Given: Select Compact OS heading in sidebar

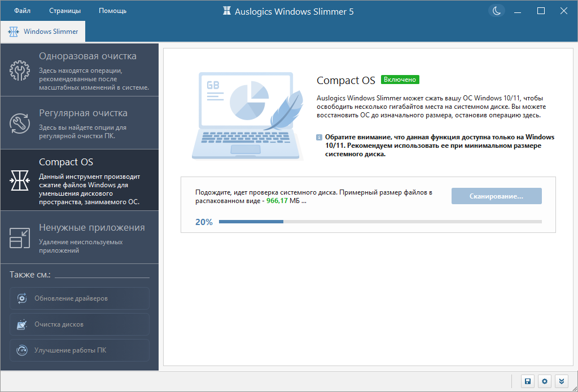Looking at the screenshot, I should (66, 162).
